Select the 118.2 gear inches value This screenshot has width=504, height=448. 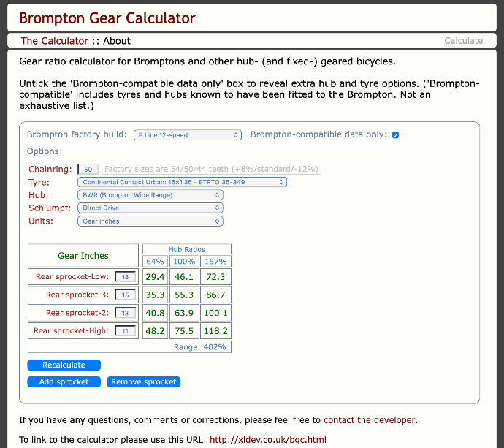point(215,331)
